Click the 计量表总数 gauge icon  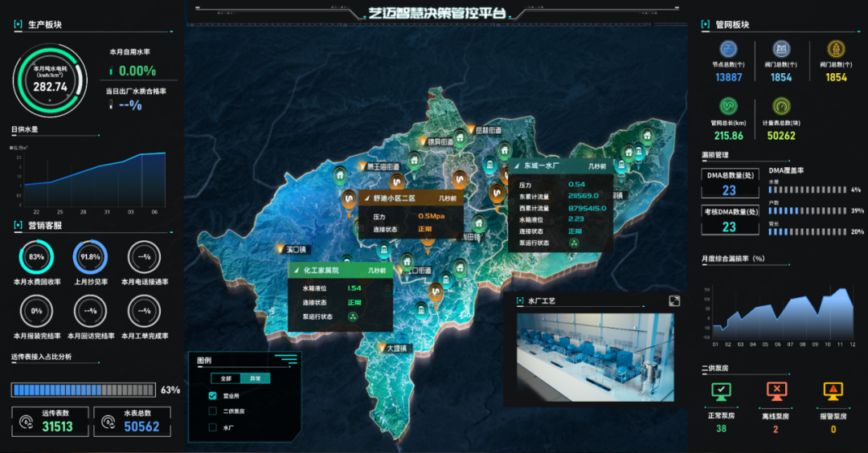[x=781, y=107]
